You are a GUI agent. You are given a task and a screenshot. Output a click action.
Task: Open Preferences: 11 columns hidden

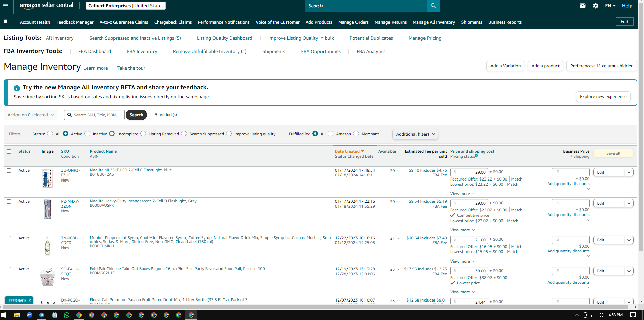click(602, 66)
